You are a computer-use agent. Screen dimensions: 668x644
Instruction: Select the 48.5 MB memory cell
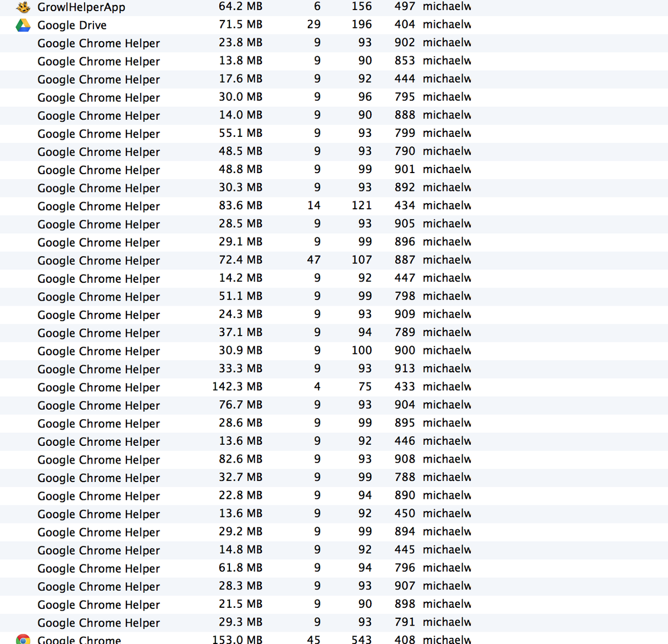[x=240, y=151]
